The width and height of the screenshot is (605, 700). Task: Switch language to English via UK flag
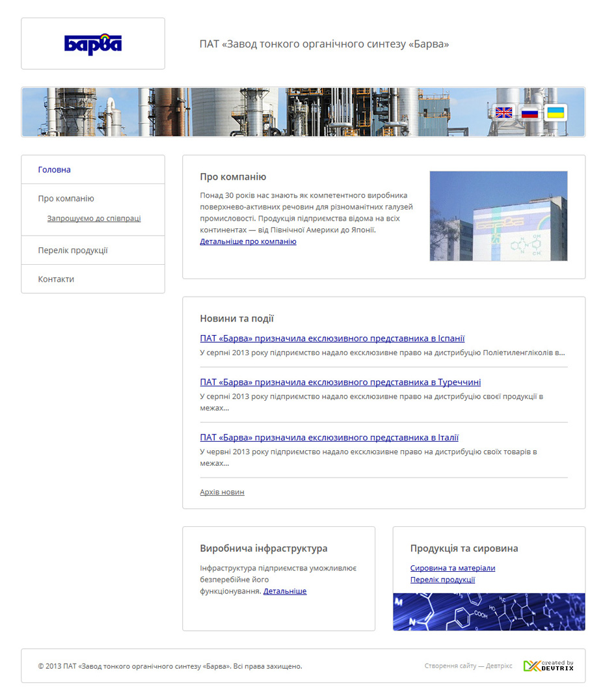point(504,113)
